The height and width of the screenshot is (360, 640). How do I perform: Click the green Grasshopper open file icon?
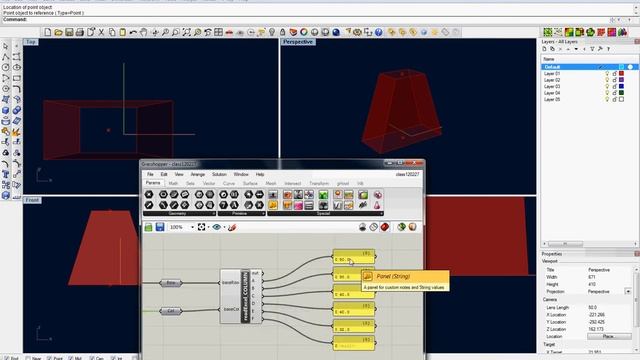click(149, 227)
